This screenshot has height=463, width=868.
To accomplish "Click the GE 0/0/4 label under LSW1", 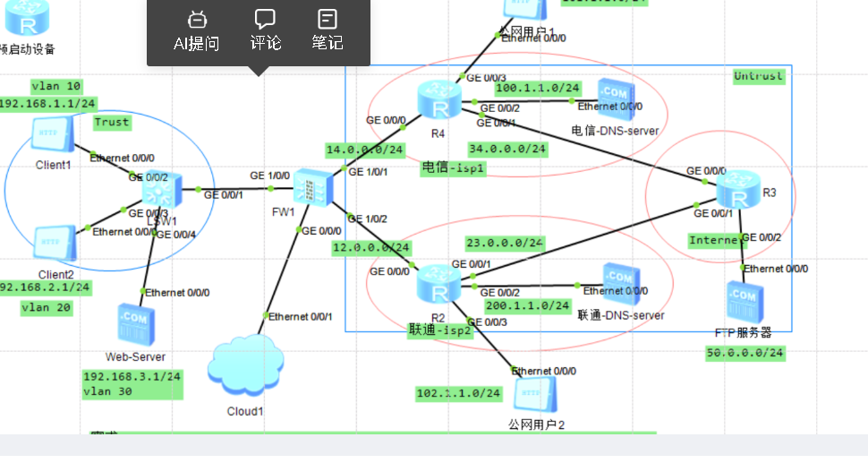I will pos(176,235).
